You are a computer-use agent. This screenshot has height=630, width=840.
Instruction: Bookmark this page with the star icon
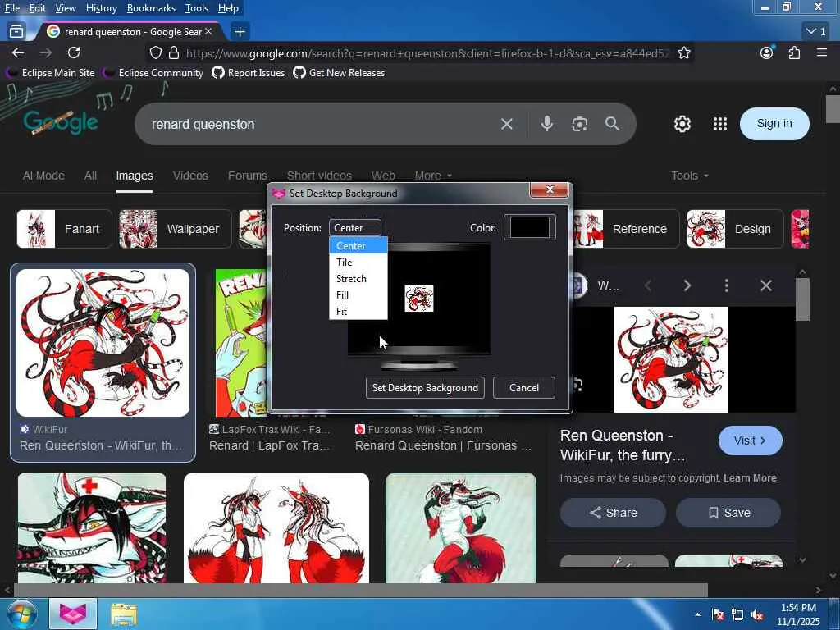pyautogui.click(x=683, y=52)
